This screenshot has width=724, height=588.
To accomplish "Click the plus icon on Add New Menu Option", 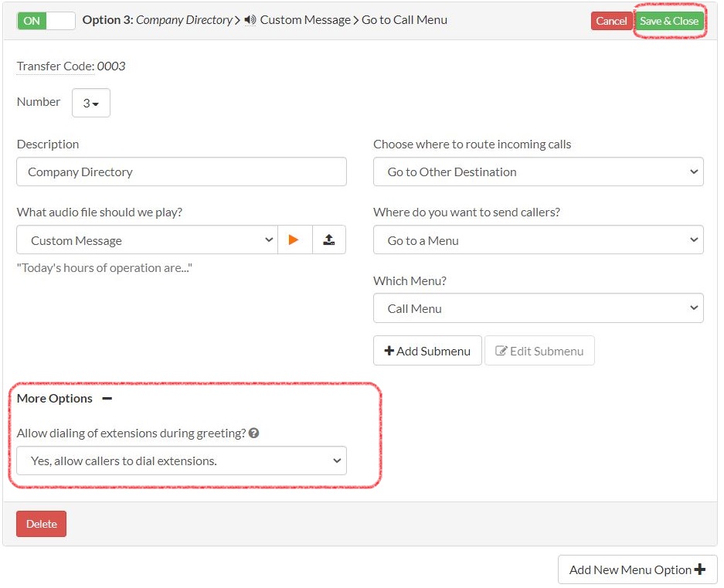I will [699, 569].
